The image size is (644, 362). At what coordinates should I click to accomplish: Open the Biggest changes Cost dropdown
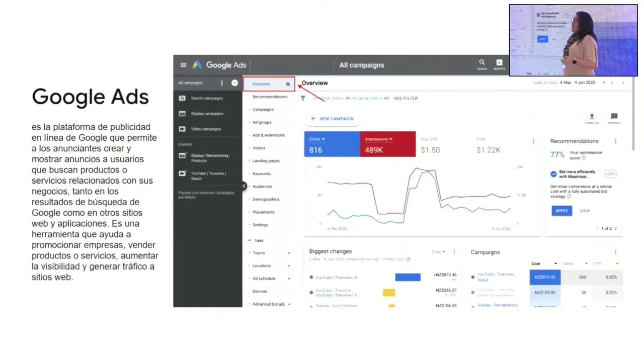tap(438, 252)
